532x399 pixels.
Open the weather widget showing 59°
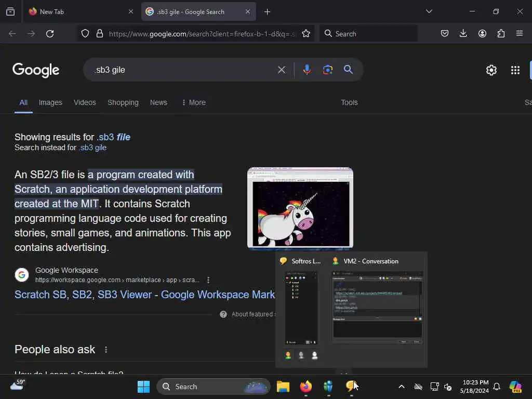click(x=18, y=385)
